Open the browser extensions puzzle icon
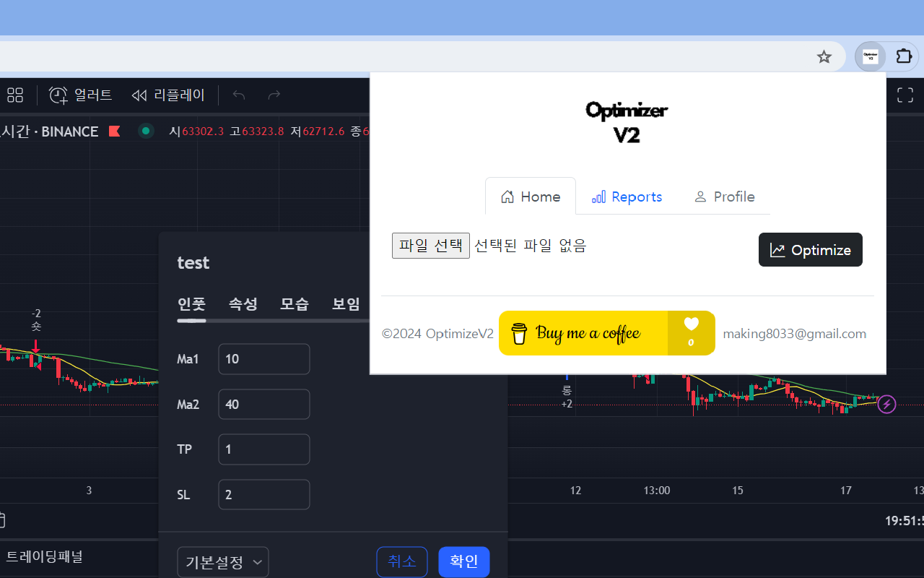Image resolution: width=924 pixels, height=578 pixels. (x=904, y=56)
